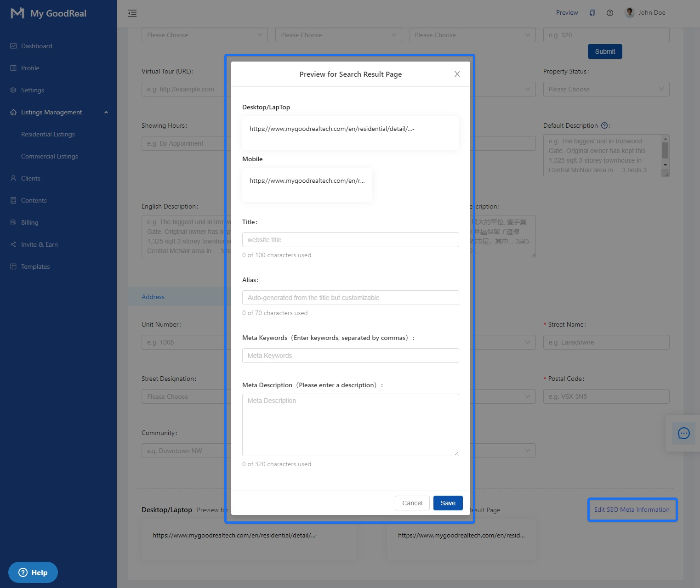Open the help question mark icon in header
The image size is (700, 588).
point(609,13)
